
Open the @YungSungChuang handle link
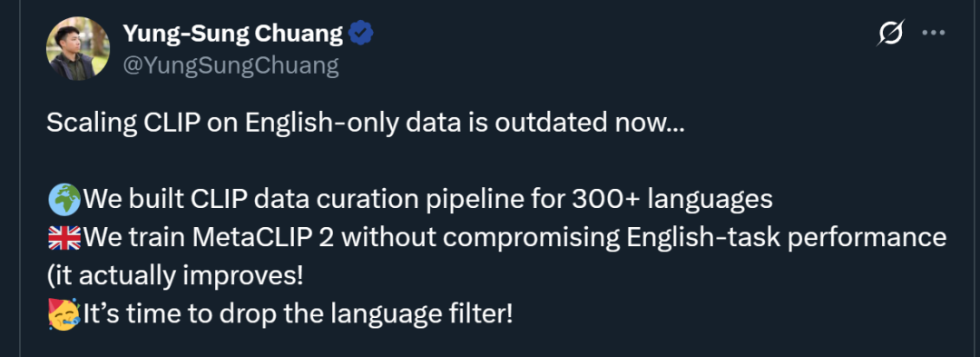click(x=230, y=65)
